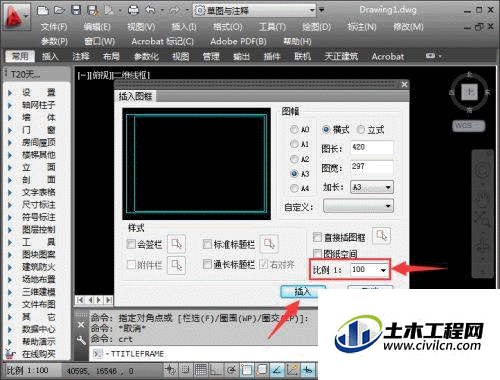
Task: Click the command line wrench icon
Action: click(81, 340)
